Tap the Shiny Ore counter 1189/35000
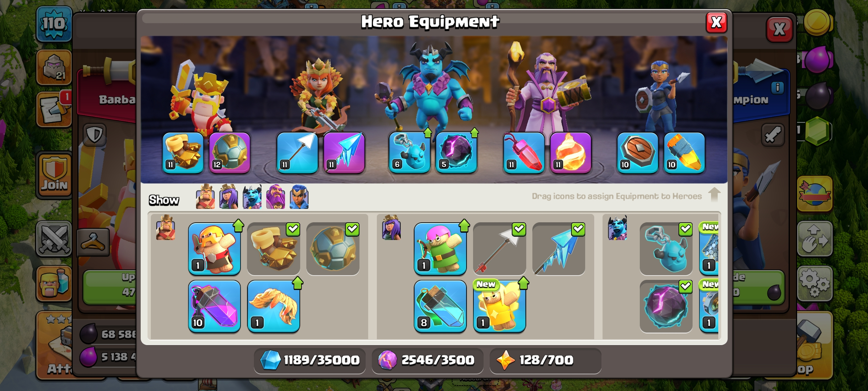This screenshot has height=391, width=868. [x=310, y=360]
